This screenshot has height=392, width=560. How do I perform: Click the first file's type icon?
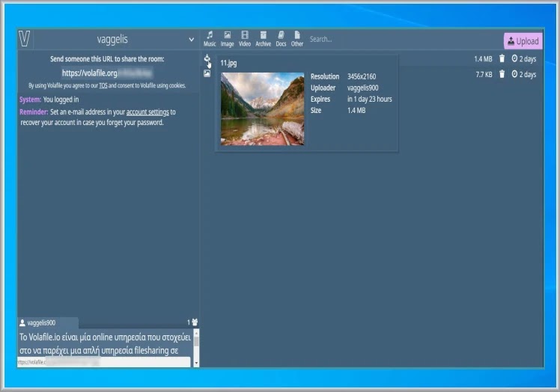(207, 58)
